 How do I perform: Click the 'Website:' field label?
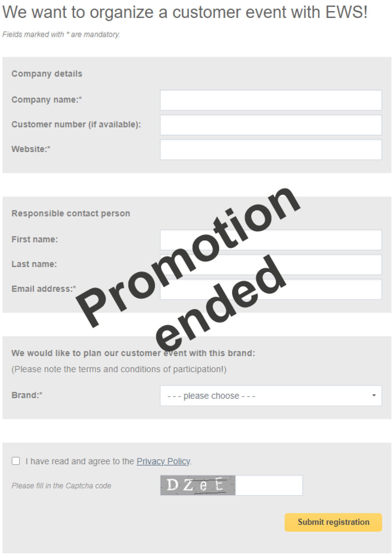click(31, 149)
